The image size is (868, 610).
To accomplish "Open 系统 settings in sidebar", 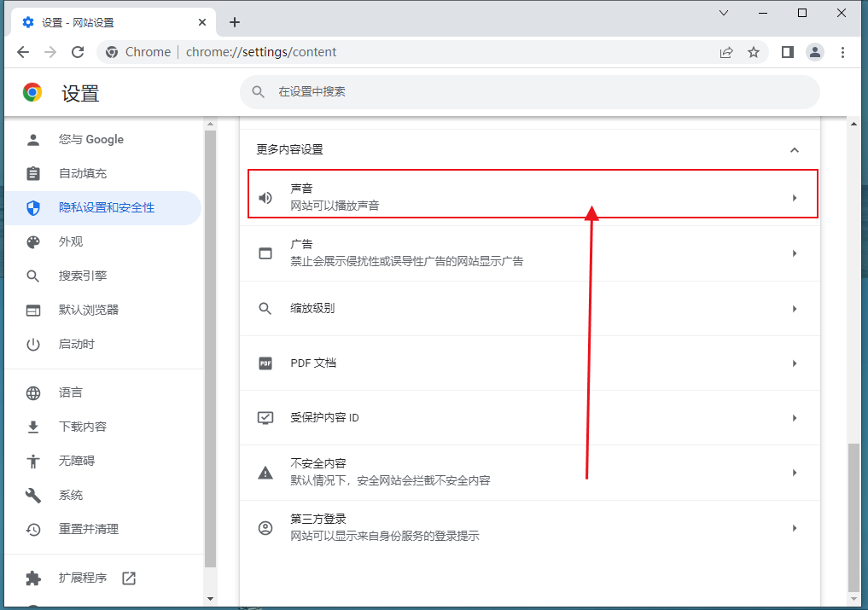I will tap(103, 496).
